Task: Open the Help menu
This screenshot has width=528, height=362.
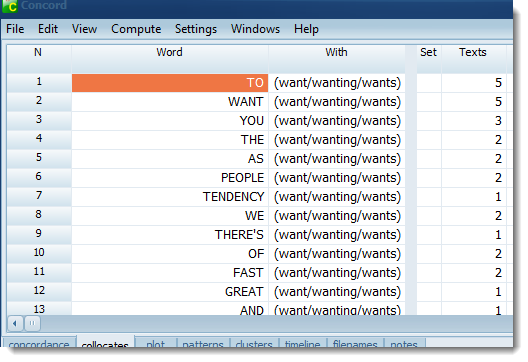Action: (306, 29)
